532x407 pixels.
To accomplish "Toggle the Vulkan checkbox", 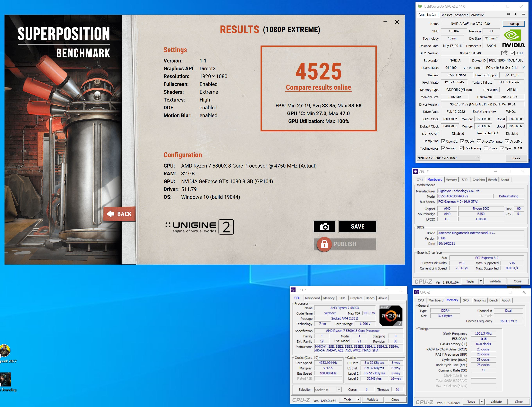I will click(x=443, y=148).
